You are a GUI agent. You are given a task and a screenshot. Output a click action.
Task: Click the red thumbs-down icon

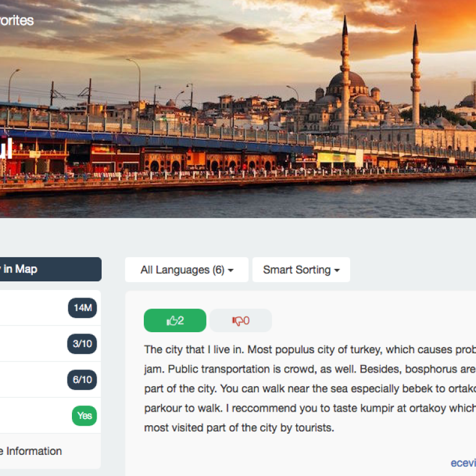click(236, 320)
